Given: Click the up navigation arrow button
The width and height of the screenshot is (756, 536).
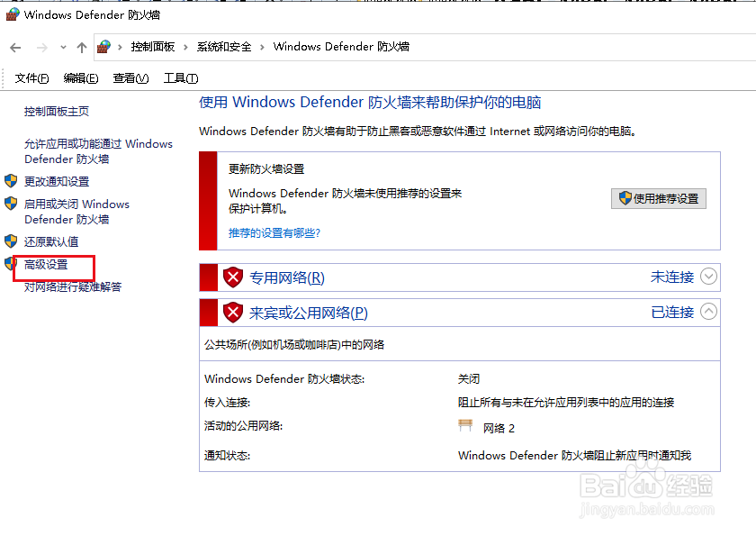Looking at the screenshot, I should [x=81, y=47].
